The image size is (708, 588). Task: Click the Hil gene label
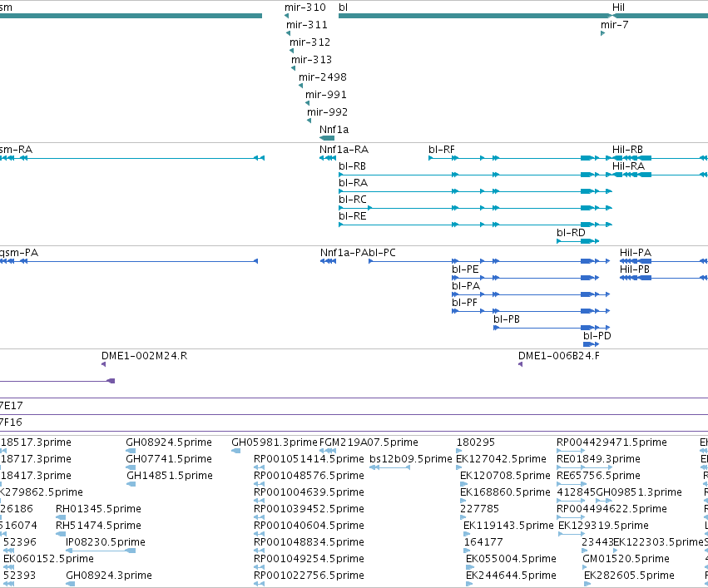(x=619, y=7)
